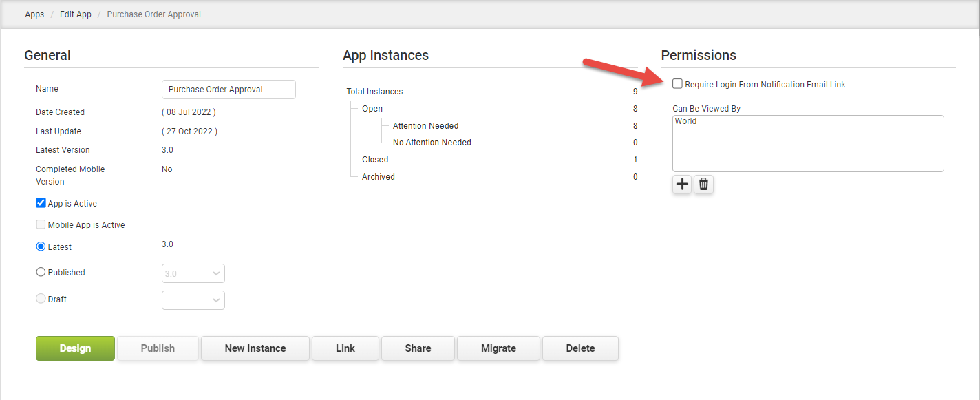
Task: Click the Date Created value 08 Jul 2022
Action: (x=189, y=112)
